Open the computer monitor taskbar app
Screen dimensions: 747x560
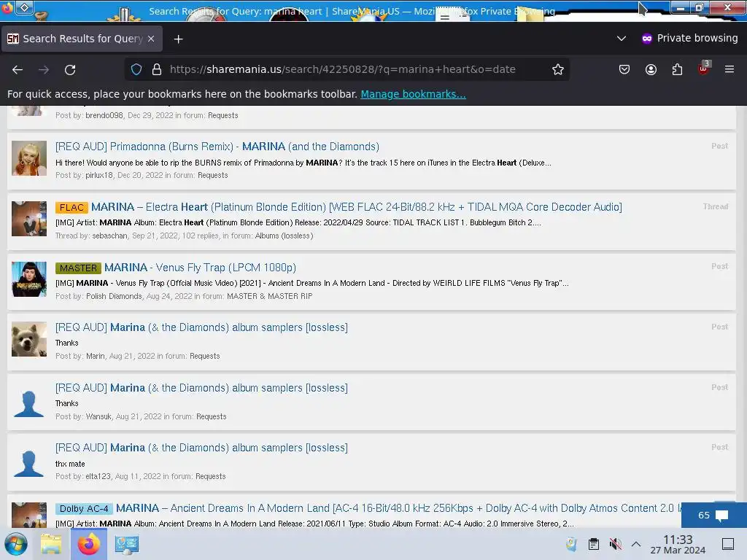(127, 544)
